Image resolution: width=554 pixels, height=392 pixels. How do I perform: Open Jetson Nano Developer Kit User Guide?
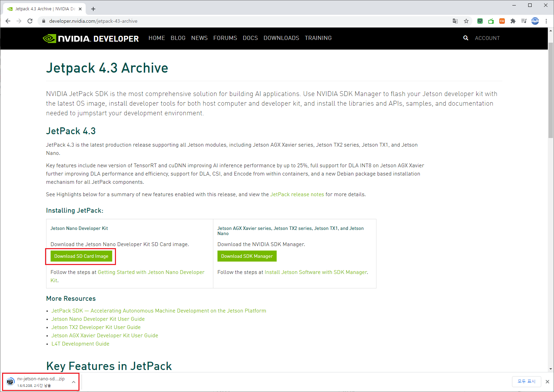pyautogui.click(x=98, y=319)
